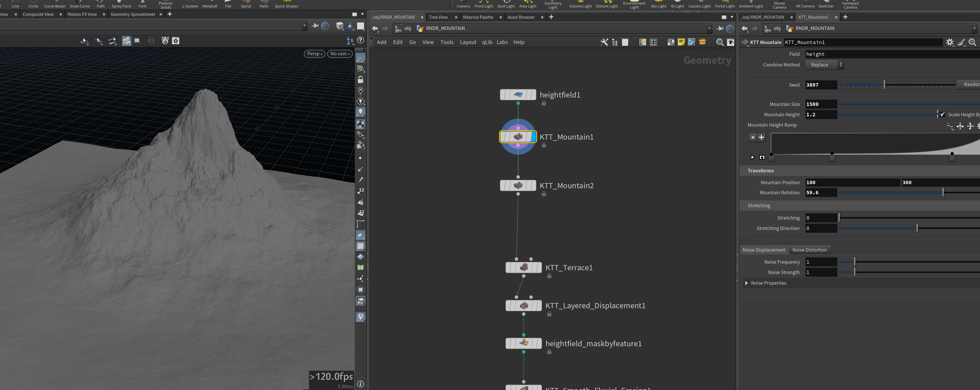Open the network editor search magnifier

coord(719,42)
